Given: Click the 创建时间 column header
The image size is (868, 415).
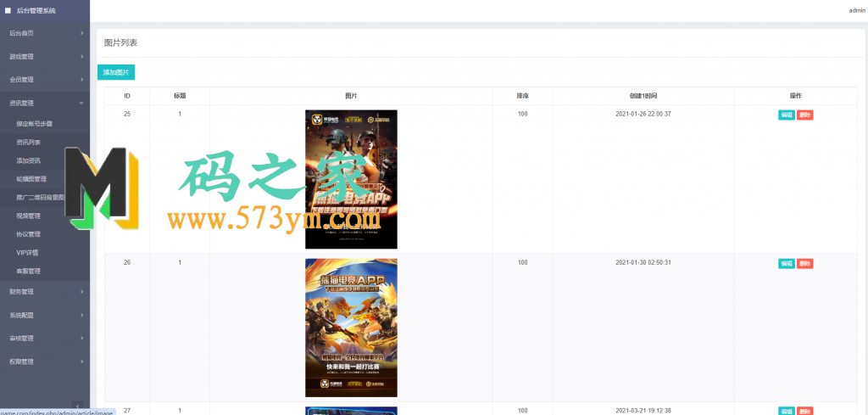Looking at the screenshot, I should [643, 96].
